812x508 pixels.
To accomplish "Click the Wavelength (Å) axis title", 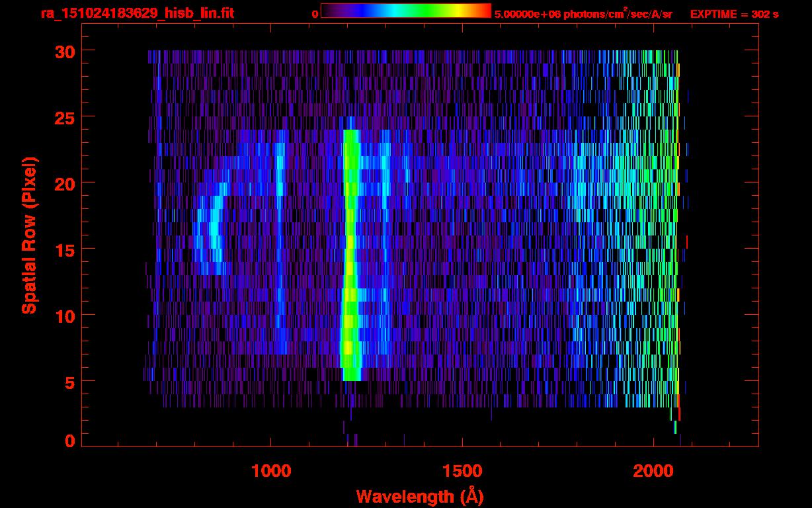I will click(420, 496).
